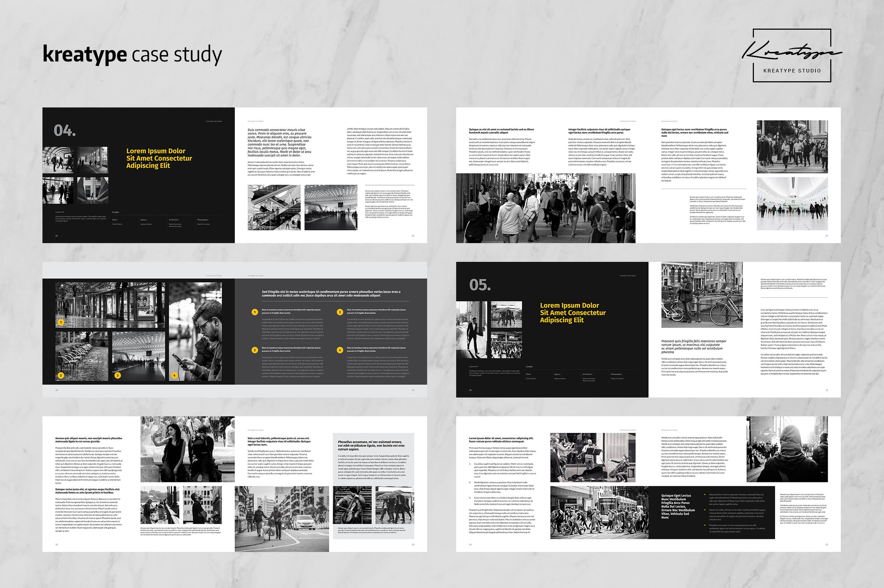The width and height of the screenshot is (884, 588).
Task: Click the 'kreatype case study' title
Action: [x=133, y=55]
